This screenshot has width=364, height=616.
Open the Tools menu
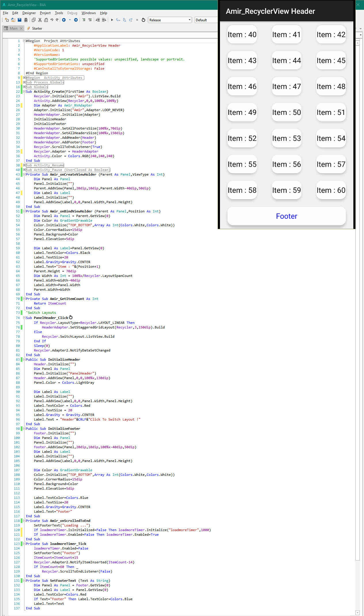59,13
